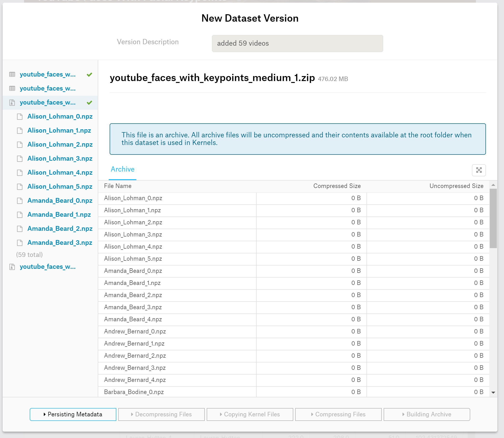Click the green checkmark on the first sidebar item
This screenshot has width=504, height=438.
(89, 75)
